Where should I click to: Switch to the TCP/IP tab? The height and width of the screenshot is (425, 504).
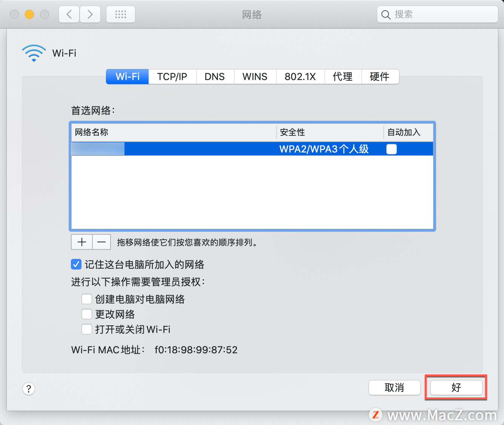172,77
